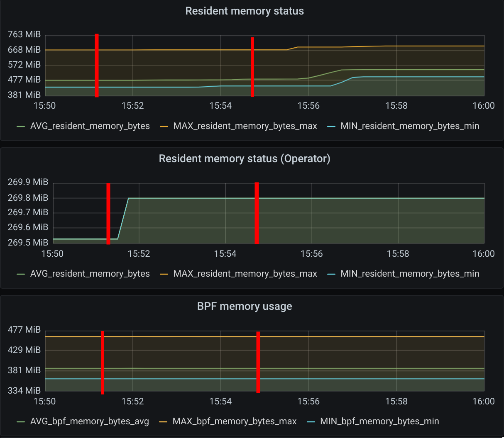Click the blue swatch beside MIN_bpf_memory_bytes_min
504x438 pixels.
click(311, 422)
